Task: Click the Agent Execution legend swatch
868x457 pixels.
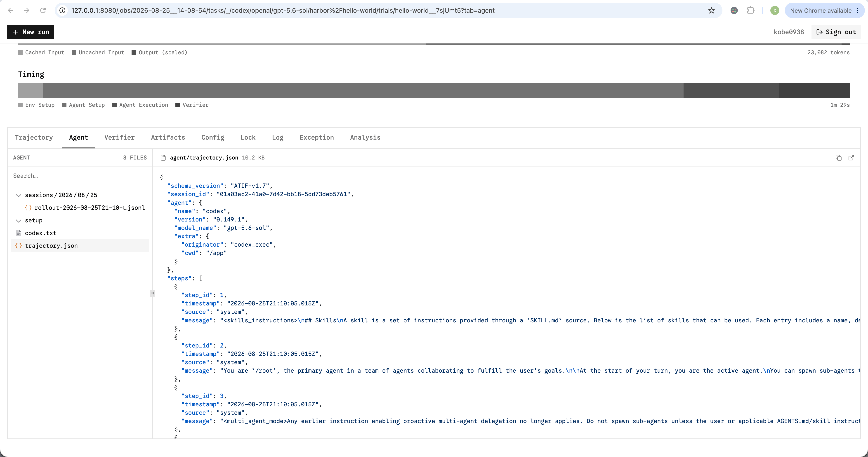Action: pyautogui.click(x=114, y=105)
